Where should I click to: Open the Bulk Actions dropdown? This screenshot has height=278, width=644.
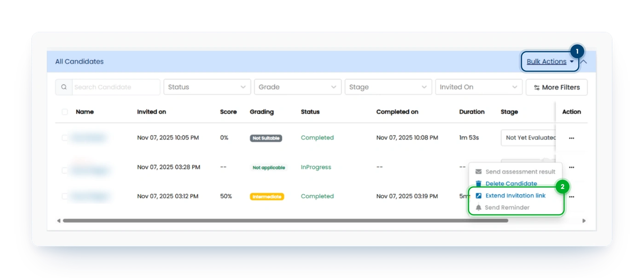pos(550,62)
